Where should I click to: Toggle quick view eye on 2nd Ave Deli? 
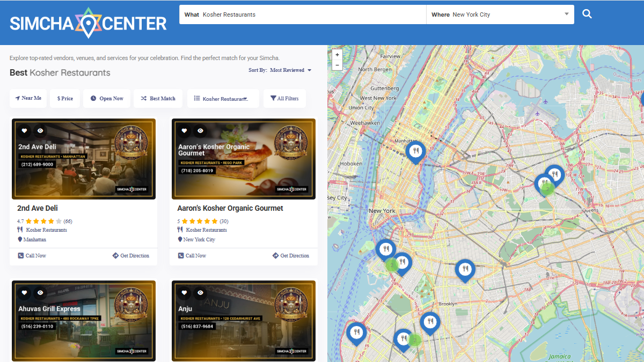click(x=40, y=130)
